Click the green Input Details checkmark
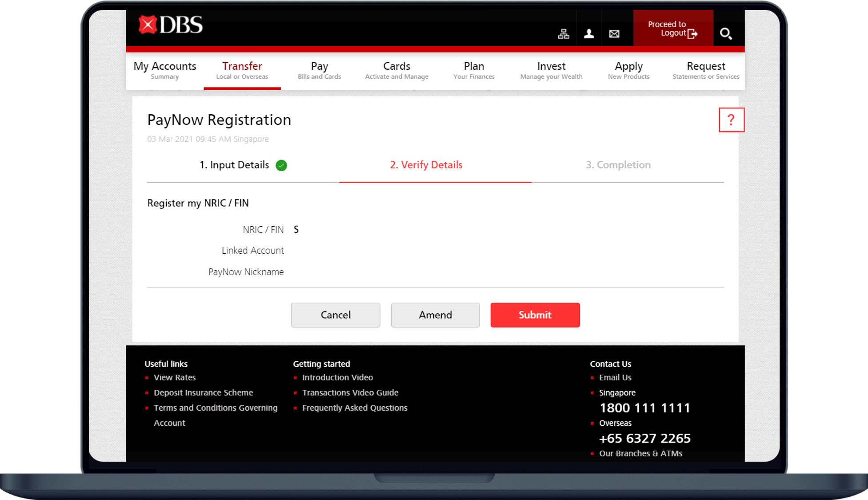Image resolution: width=868 pixels, height=500 pixels. 281,165
